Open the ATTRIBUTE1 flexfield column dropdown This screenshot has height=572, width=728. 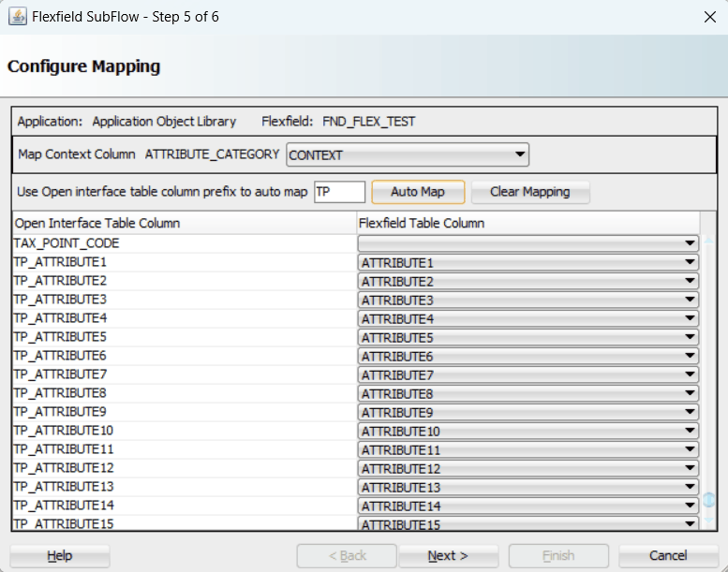point(528,262)
